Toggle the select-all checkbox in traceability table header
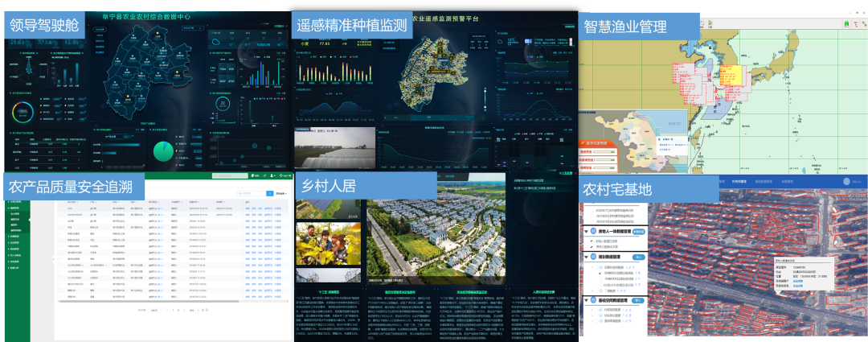This screenshot has width=868, height=342. (59, 202)
